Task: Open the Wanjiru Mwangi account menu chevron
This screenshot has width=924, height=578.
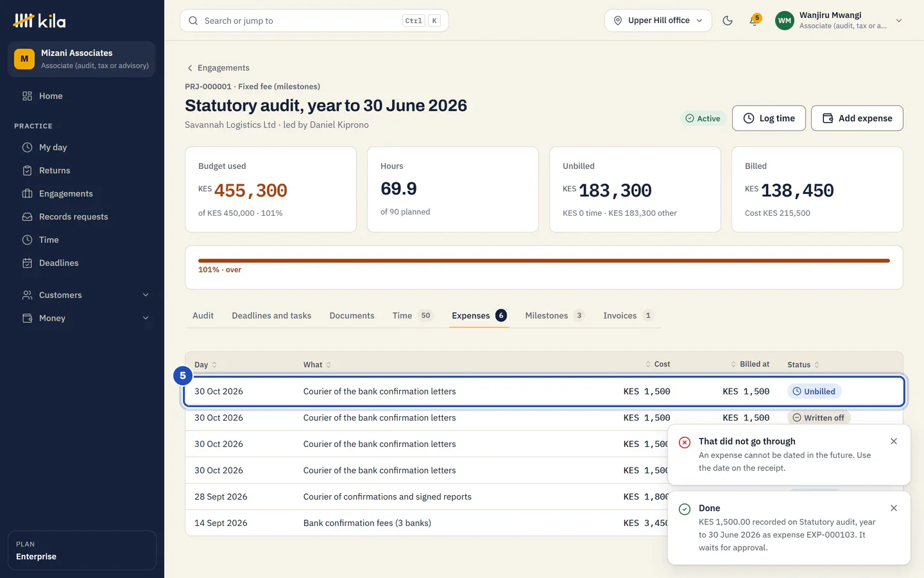Action: [899, 21]
